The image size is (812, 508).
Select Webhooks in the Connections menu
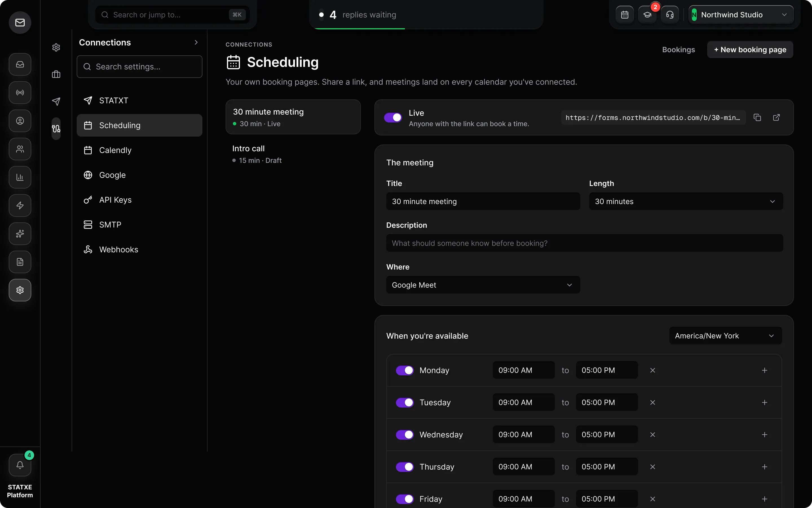(139, 250)
